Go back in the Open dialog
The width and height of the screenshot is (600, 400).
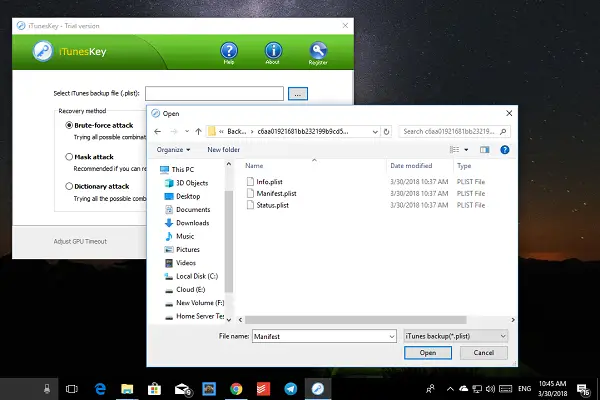[157, 132]
